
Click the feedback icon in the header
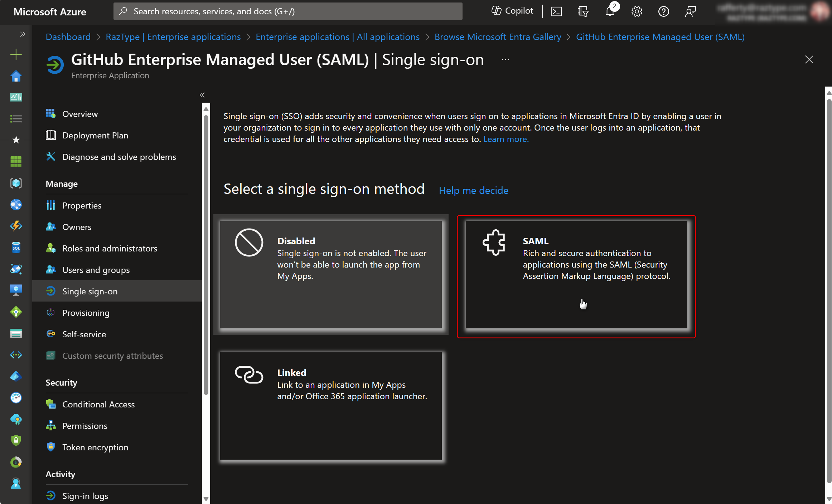[x=690, y=11]
